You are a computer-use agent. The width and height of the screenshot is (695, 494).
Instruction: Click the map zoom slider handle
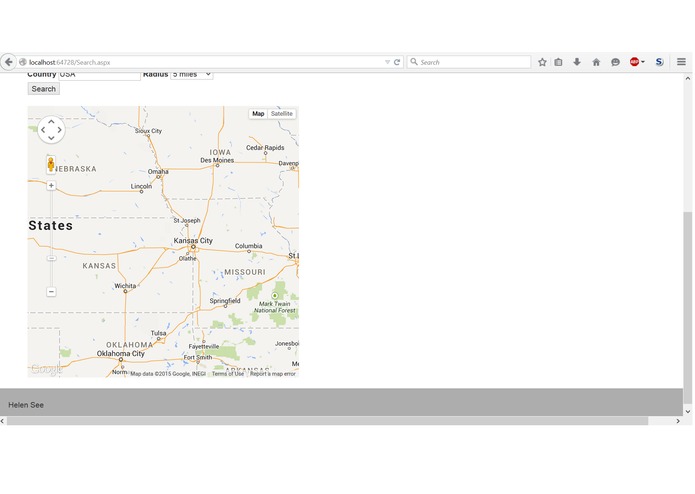click(51, 258)
